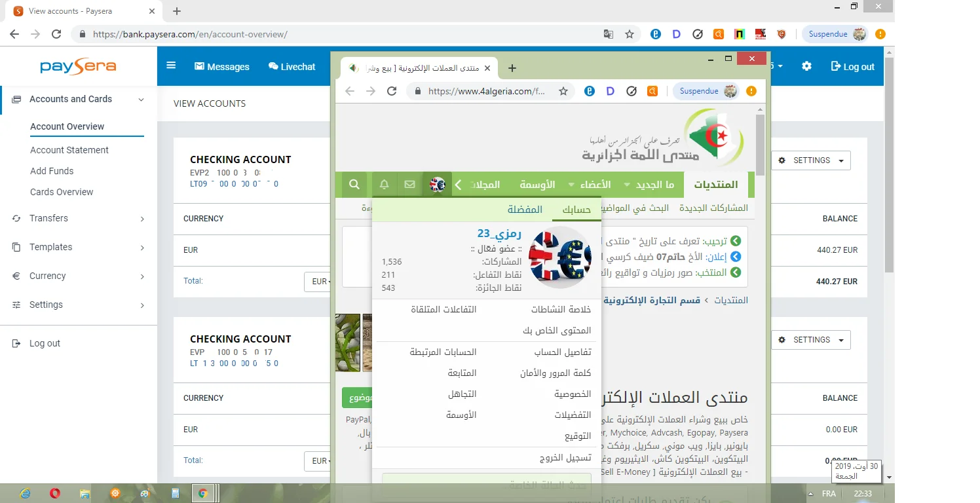This screenshot has height=503, width=980.
Task: Open Messages in the Paysera top bar
Action: tap(221, 67)
